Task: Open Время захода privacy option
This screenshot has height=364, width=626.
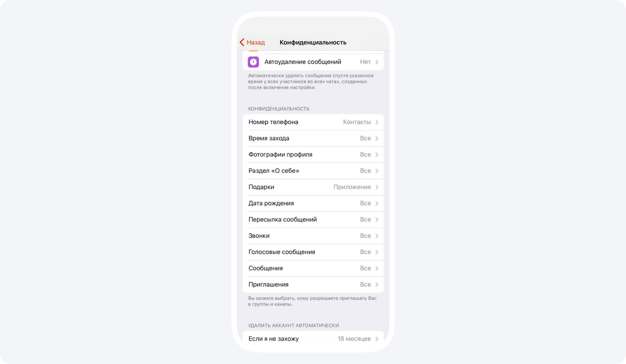Action: [x=313, y=138]
